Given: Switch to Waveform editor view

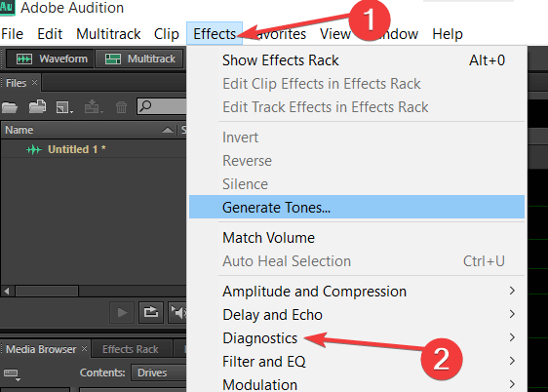Looking at the screenshot, I should coord(51,59).
